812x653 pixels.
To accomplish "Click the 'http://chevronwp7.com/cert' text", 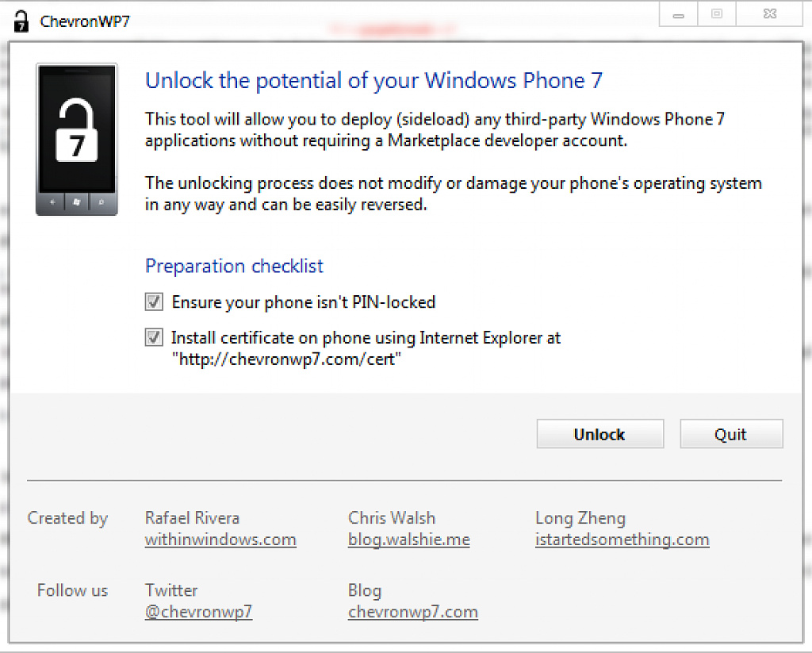I will pyautogui.click(x=286, y=359).
